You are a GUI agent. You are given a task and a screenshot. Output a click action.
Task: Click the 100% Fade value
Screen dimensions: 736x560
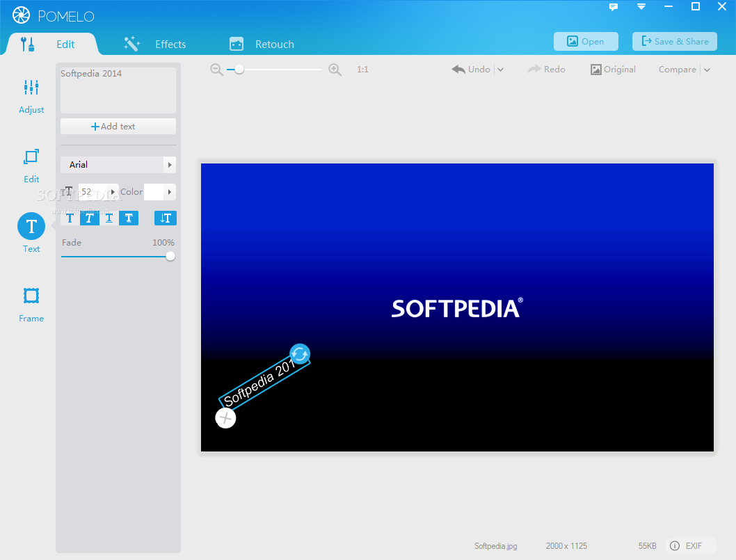tap(163, 243)
